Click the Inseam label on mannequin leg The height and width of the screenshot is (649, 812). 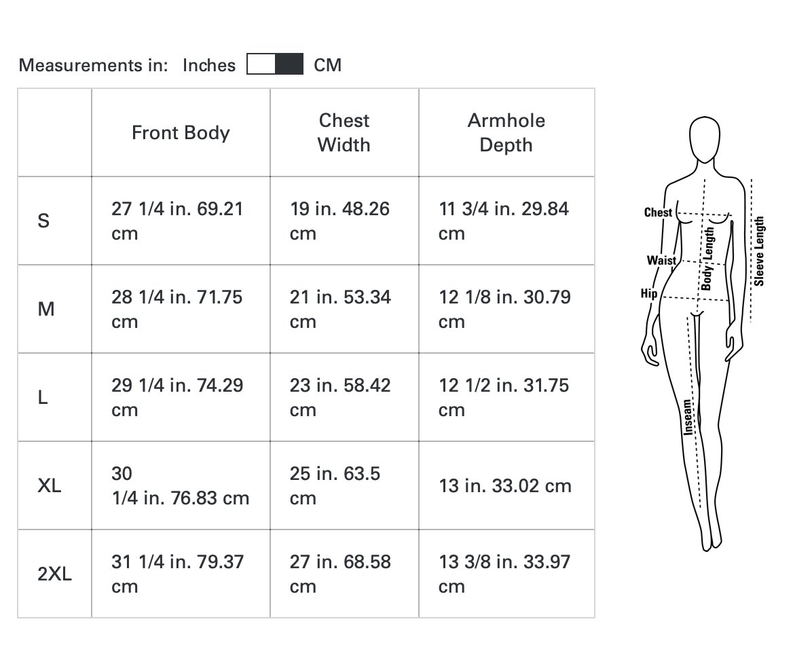(x=687, y=417)
